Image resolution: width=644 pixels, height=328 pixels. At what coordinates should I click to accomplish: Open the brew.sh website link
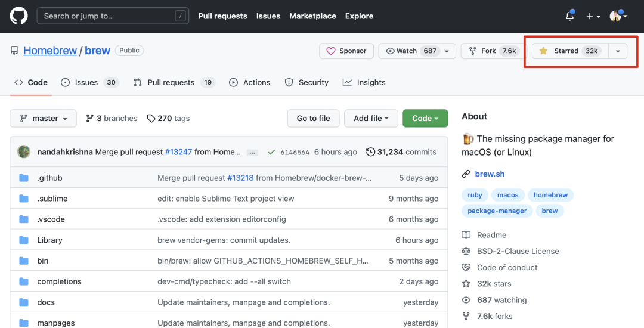click(x=490, y=174)
